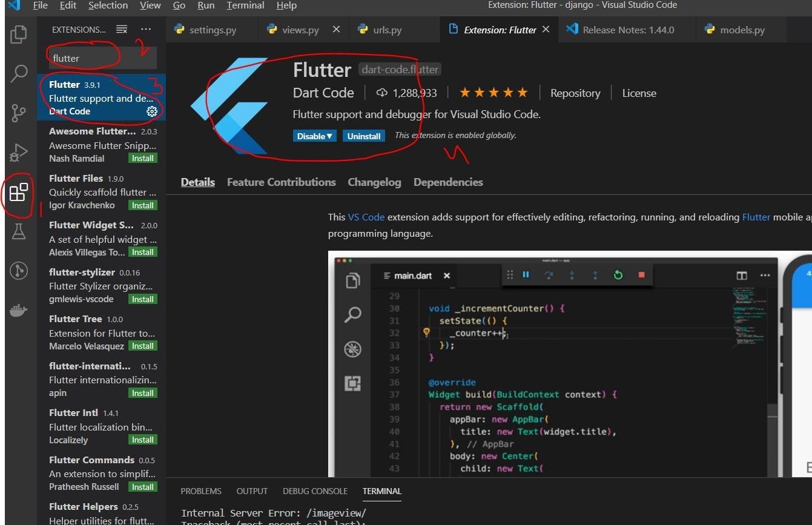Screen dimensions: 812x525
Task: Click the extension identifier dart-code.flutter
Action: click(400, 69)
